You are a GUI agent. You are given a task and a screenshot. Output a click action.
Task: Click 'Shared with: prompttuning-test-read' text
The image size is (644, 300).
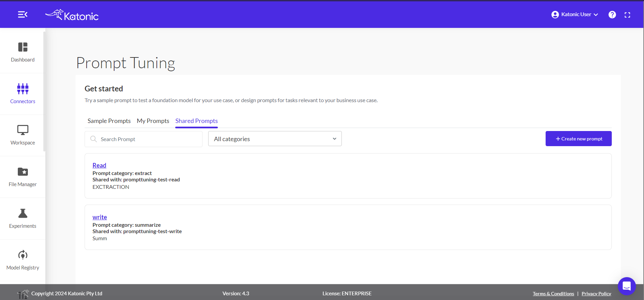(136, 180)
